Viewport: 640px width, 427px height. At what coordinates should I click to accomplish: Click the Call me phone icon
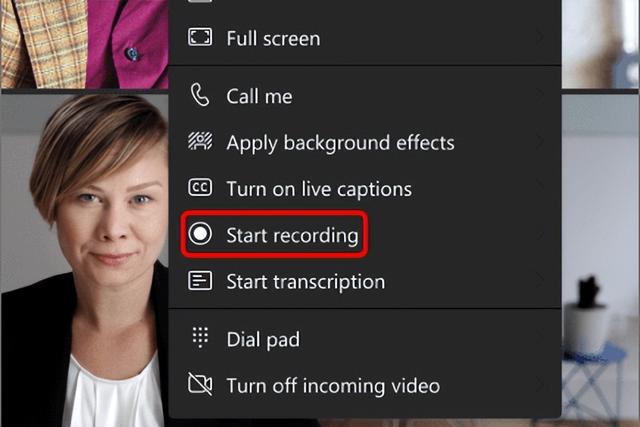tap(200, 95)
